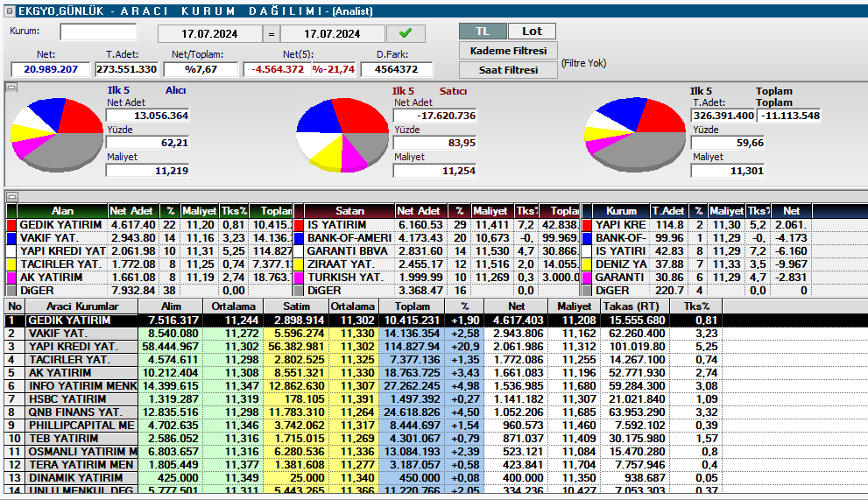Viewport: 868px width, 500px height.
Task: Sort main table by Alim column
Action: click(x=171, y=306)
